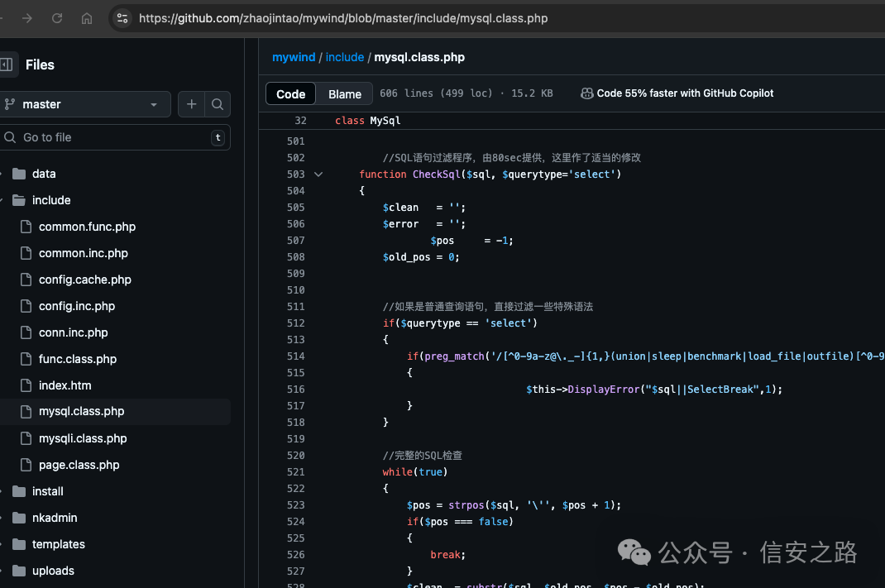Open index.htm in the file tree

(x=65, y=386)
